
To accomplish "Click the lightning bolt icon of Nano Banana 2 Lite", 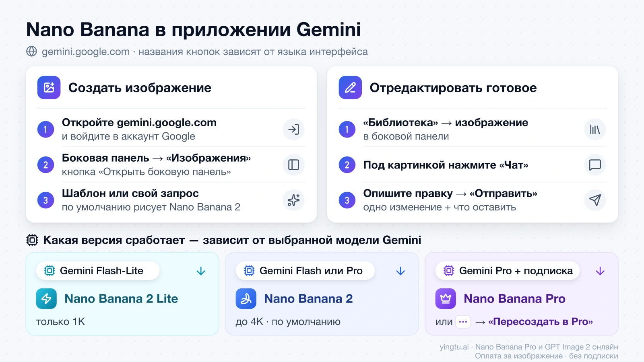I will click(x=46, y=298).
